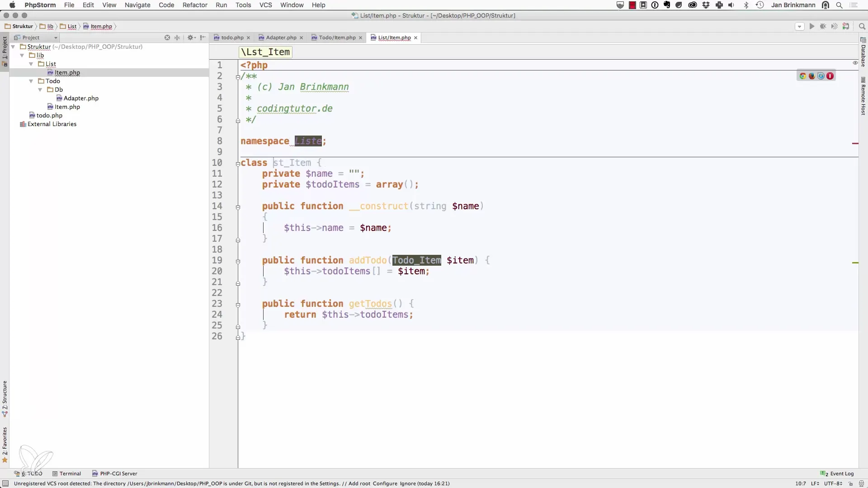Screen dimensions: 868x488
Task: Collapse the List folder in tree
Action: (x=31, y=64)
